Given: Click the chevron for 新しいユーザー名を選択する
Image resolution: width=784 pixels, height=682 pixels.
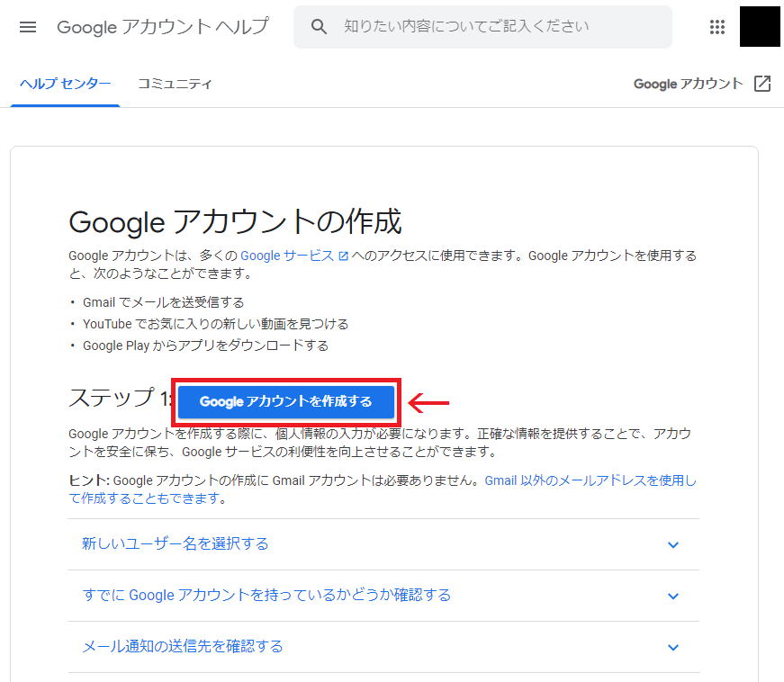Looking at the screenshot, I should [x=673, y=544].
